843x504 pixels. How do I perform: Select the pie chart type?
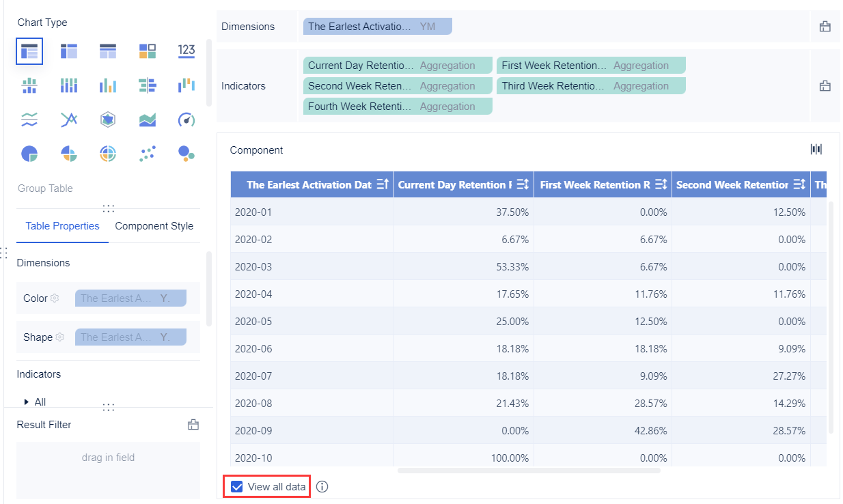[29, 153]
